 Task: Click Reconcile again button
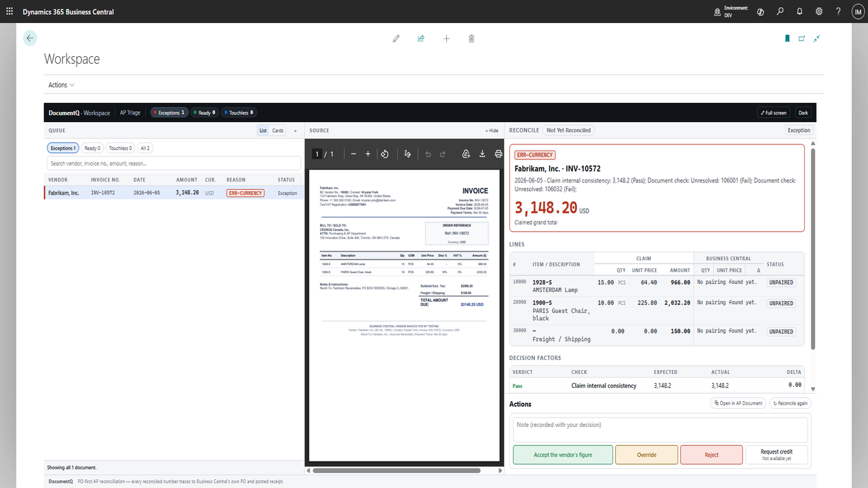point(790,403)
